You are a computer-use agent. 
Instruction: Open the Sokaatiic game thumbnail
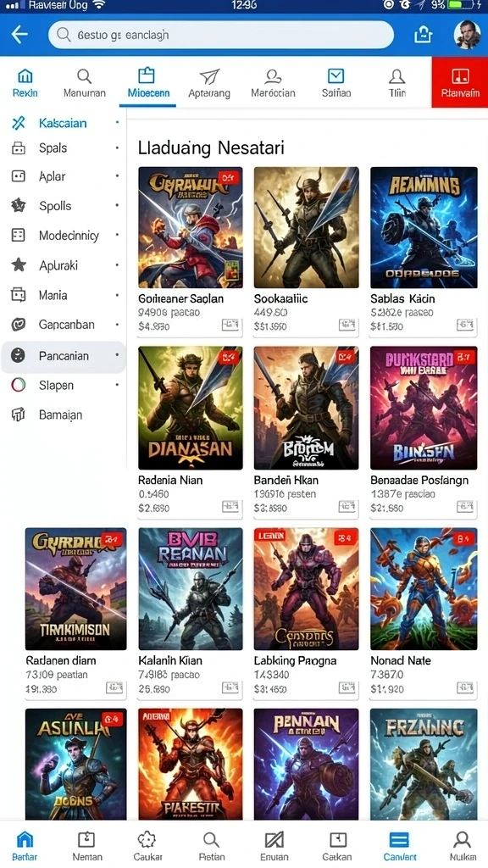pos(307,227)
